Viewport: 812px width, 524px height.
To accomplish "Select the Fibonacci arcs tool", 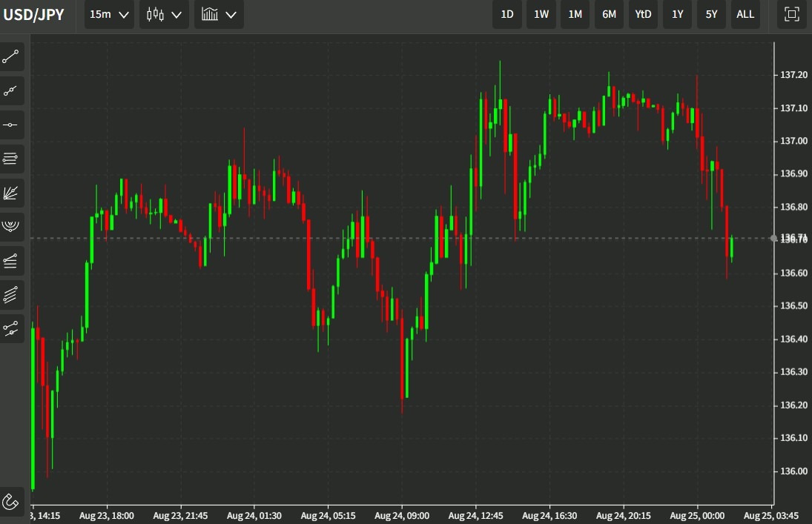I will pyautogui.click(x=11, y=227).
